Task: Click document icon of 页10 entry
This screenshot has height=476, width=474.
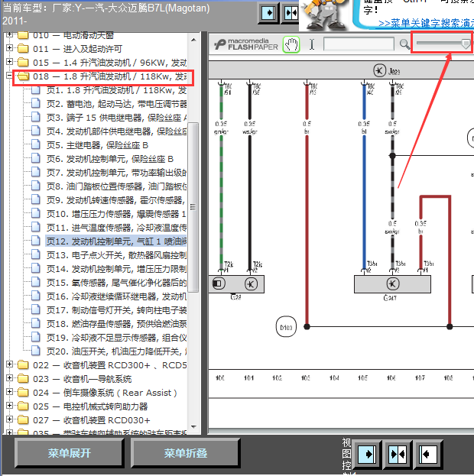Action: tap(35, 213)
